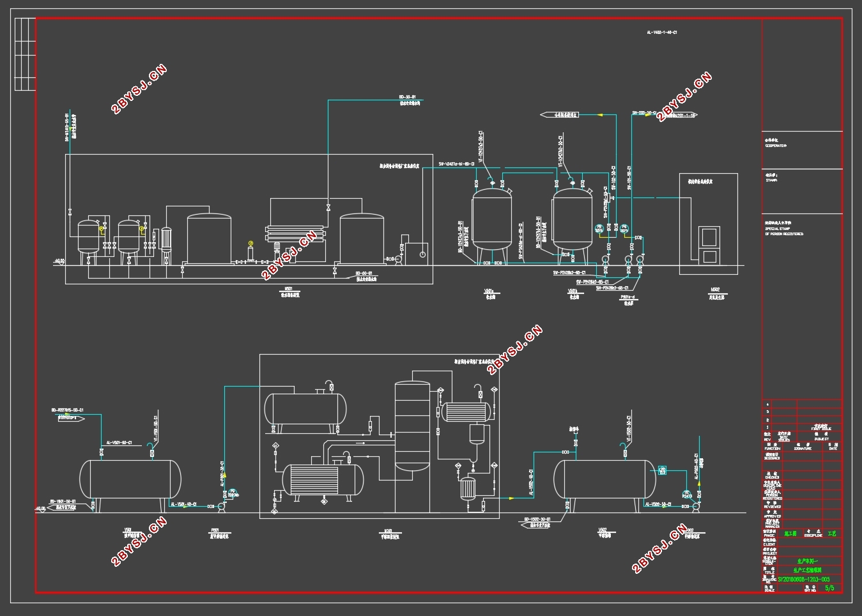Select pipe label AL-V501-50-C1
Image resolution: width=862 pixels, height=616 pixels.
coord(119,442)
